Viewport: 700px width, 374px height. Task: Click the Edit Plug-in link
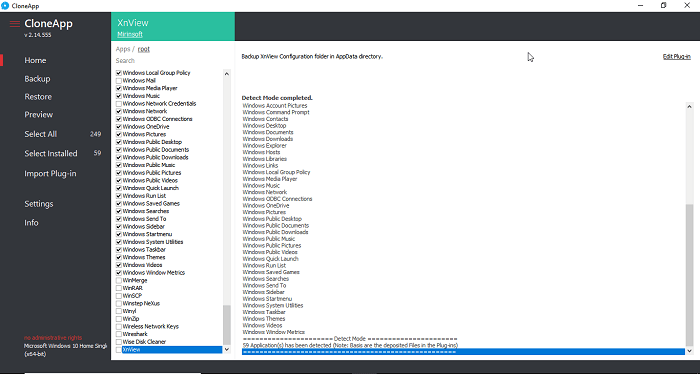coord(677,56)
